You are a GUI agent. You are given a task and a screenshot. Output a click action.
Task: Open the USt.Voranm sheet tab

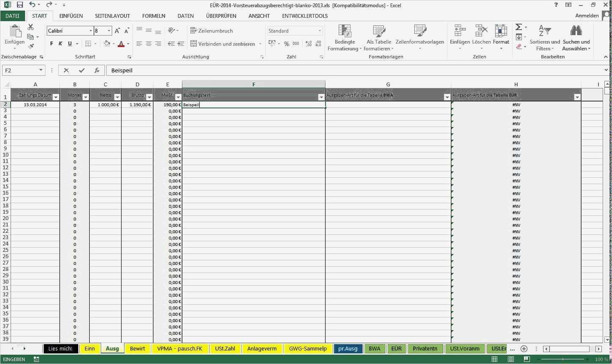coord(465,349)
